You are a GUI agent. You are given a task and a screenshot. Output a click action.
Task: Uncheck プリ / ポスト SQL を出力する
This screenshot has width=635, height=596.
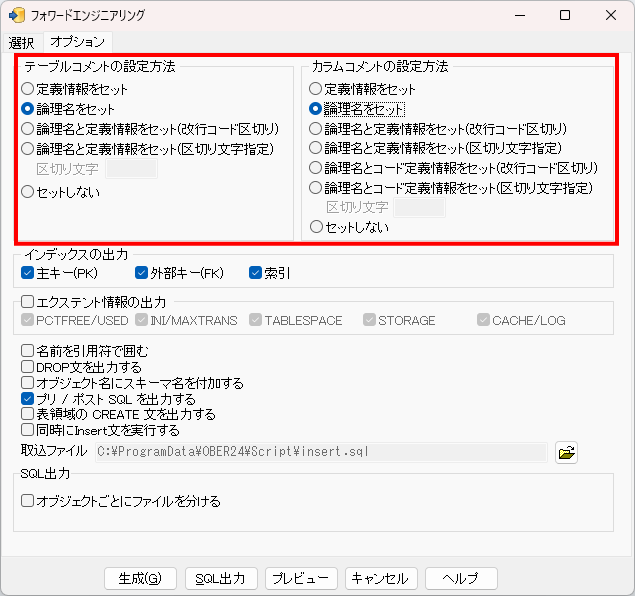(27, 399)
